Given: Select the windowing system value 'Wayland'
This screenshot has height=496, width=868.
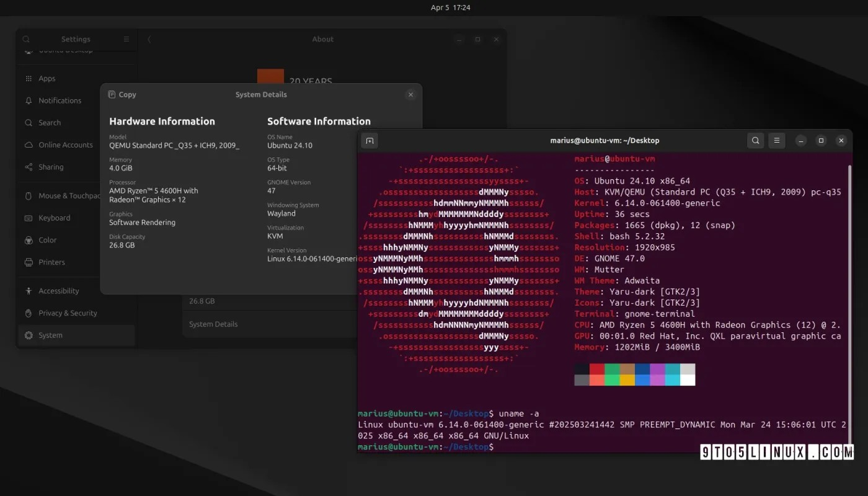Looking at the screenshot, I should 281,214.
